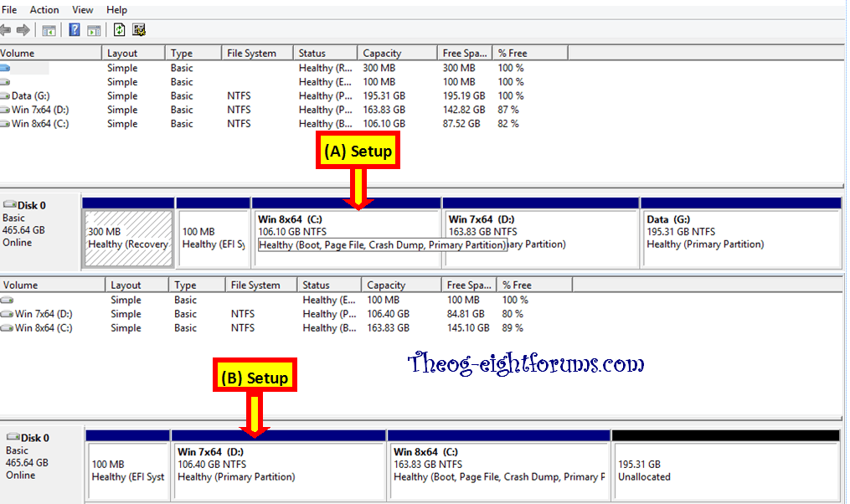Click drive icon of Win 8x64 (C:) 106.10 GB row
Screen dimensions: 850x504
(x=5, y=124)
